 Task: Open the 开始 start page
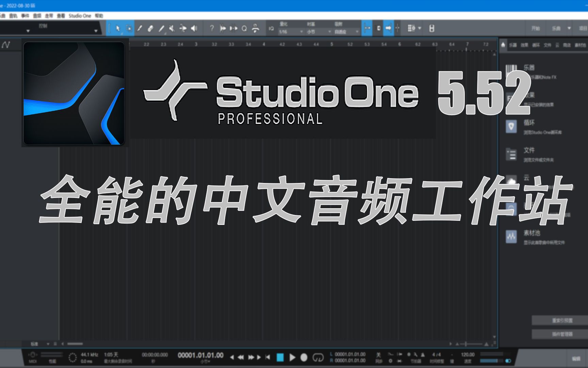click(x=536, y=28)
